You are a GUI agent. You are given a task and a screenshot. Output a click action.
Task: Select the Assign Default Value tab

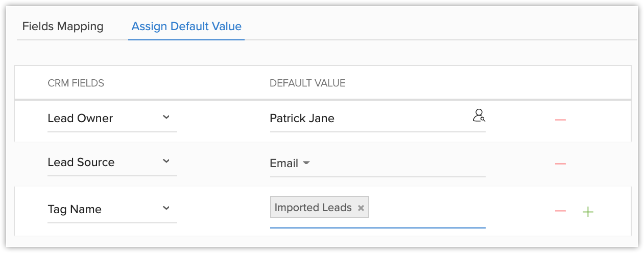186,27
